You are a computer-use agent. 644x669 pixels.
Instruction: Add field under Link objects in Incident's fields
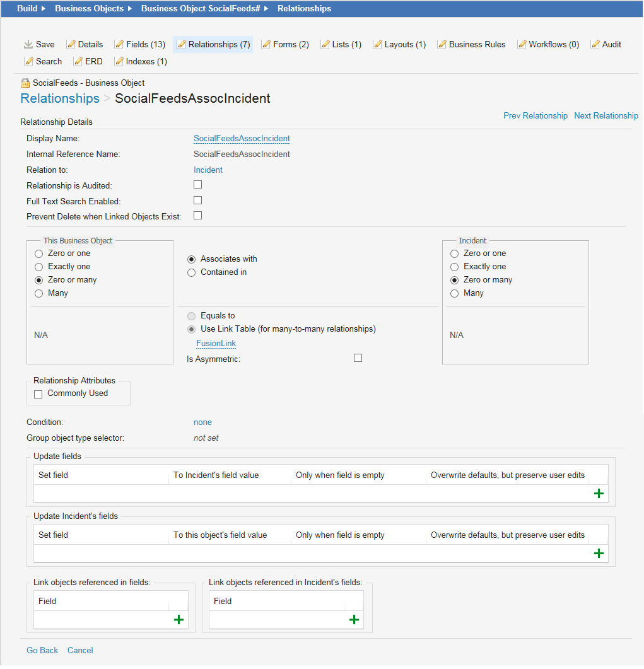354,620
